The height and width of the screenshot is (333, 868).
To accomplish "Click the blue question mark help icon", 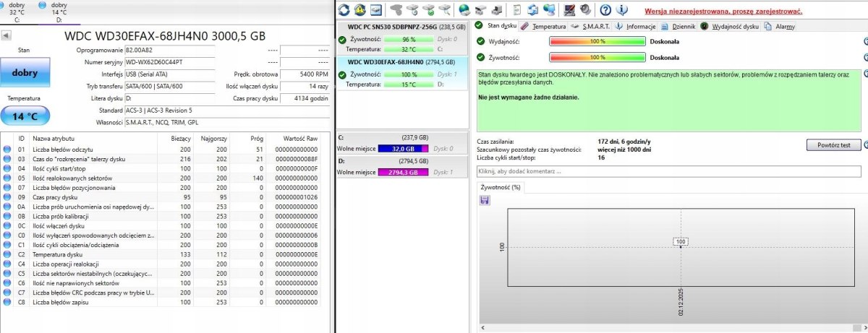I will coord(605,10).
